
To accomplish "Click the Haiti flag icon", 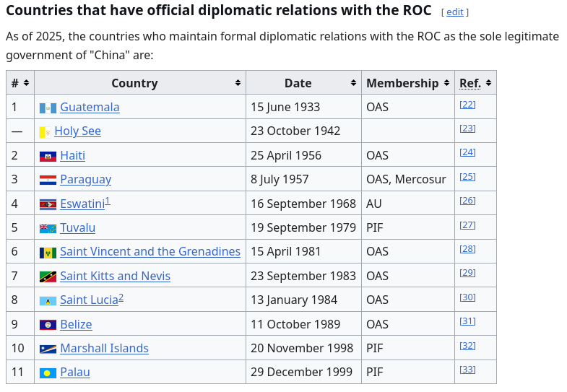I will click(48, 156).
